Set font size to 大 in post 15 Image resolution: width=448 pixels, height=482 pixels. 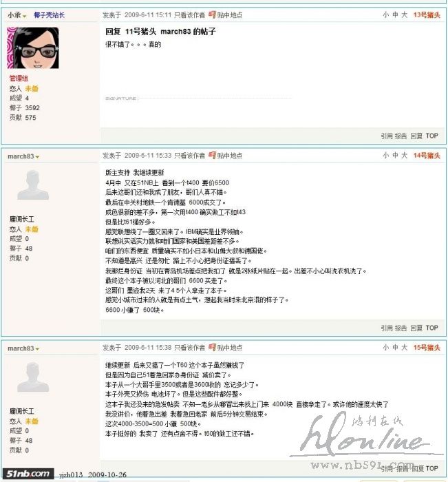[405, 347]
